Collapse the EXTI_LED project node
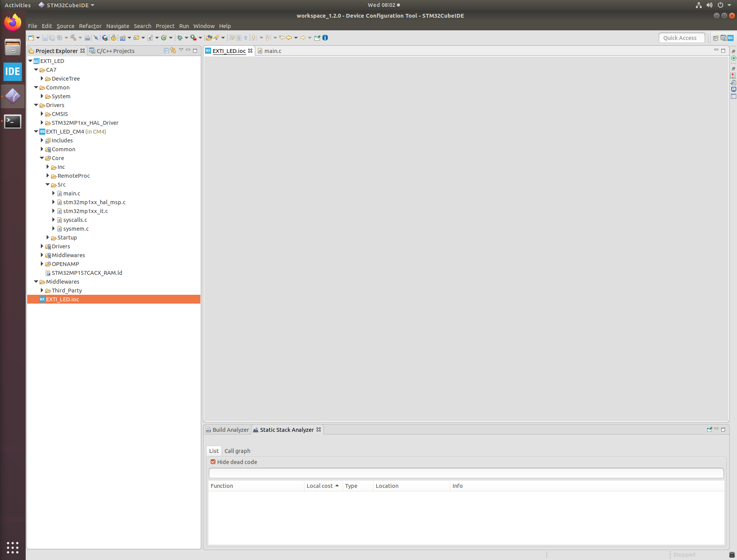 click(x=30, y=61)
